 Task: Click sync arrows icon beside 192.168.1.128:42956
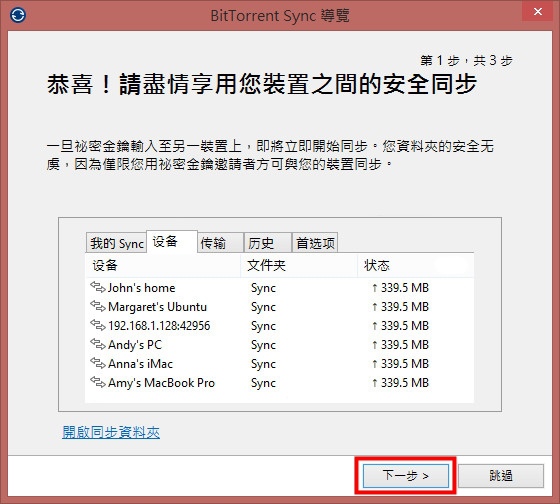click(x=98, y=325)
